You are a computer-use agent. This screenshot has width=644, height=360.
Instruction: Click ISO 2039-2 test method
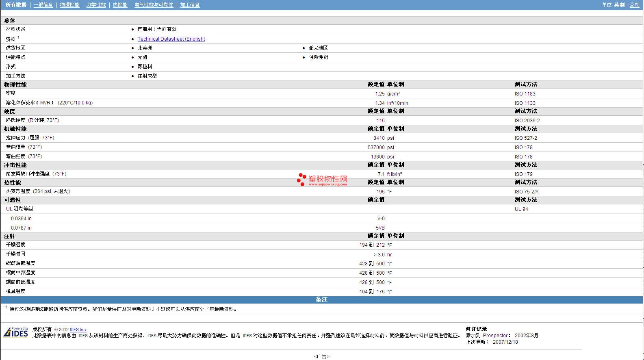click(527, 121)
